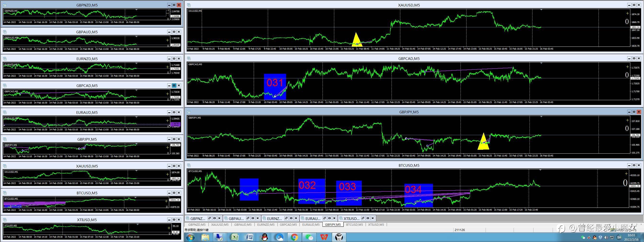The width and height of the screenshot is (644, 242).
Task: Open File Explorer folder icon in taskbar
Action: click(205, 237)
